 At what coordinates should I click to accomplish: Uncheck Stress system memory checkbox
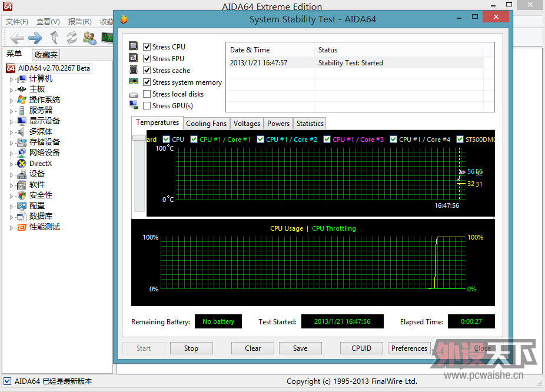click(147, 82)
